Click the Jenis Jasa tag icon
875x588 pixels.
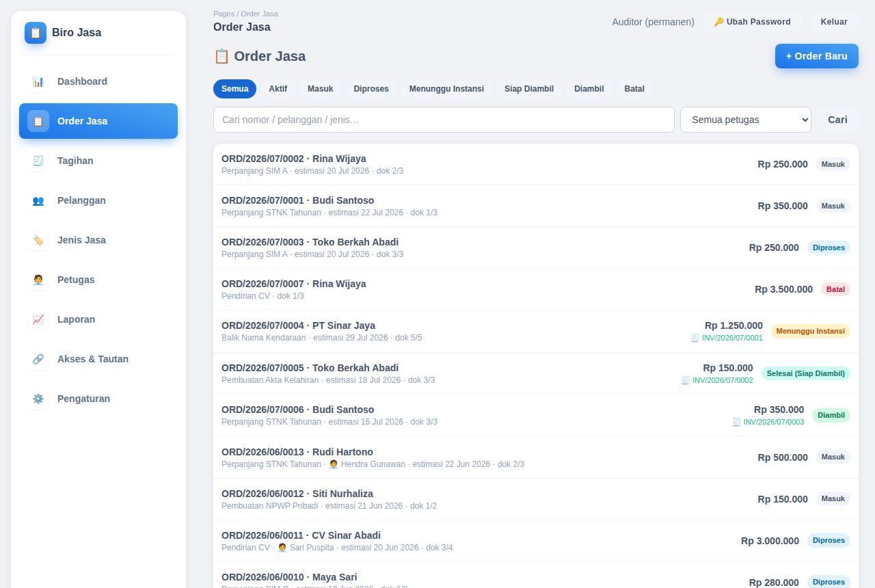click(x=38, y=240)
